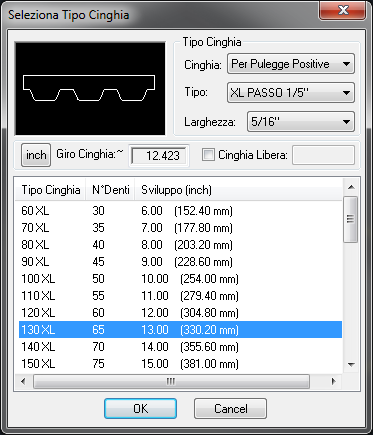Click the horizontal scroll right arrow
Viewport: 373px width, 435px height.
(x=333, y=381)
